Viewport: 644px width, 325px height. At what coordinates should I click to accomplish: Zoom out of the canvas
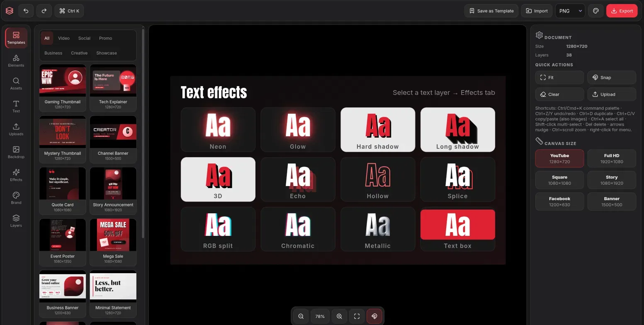[301, 316]
